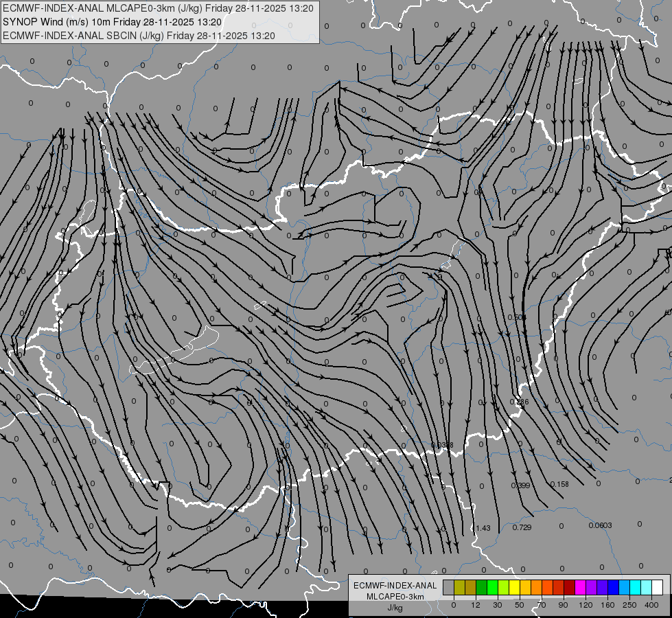Click the map data value '1.43'
The width and height of the screenshot is (672, 618).
483,528
